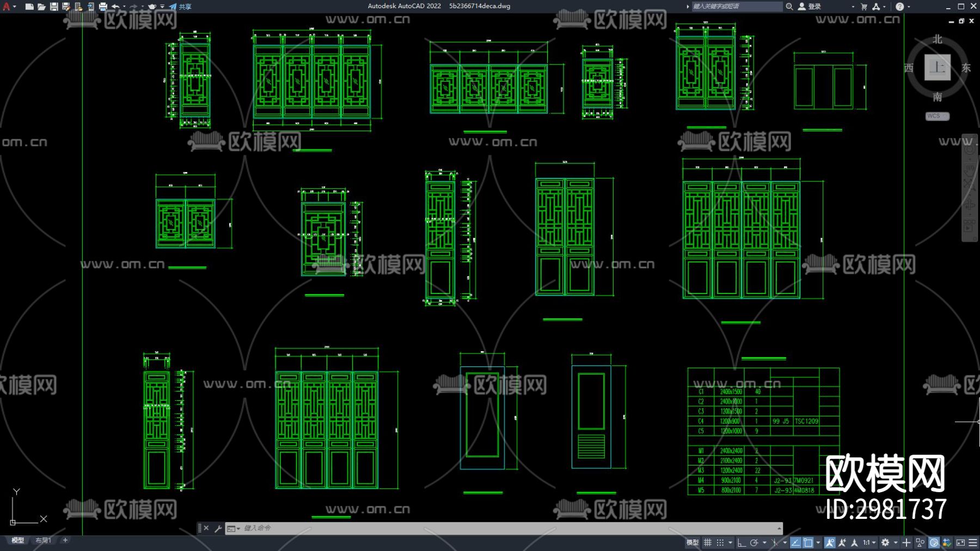Open the Autodesk App Store cart icon
Screen dimensions: 980x551
click(864, 7)
